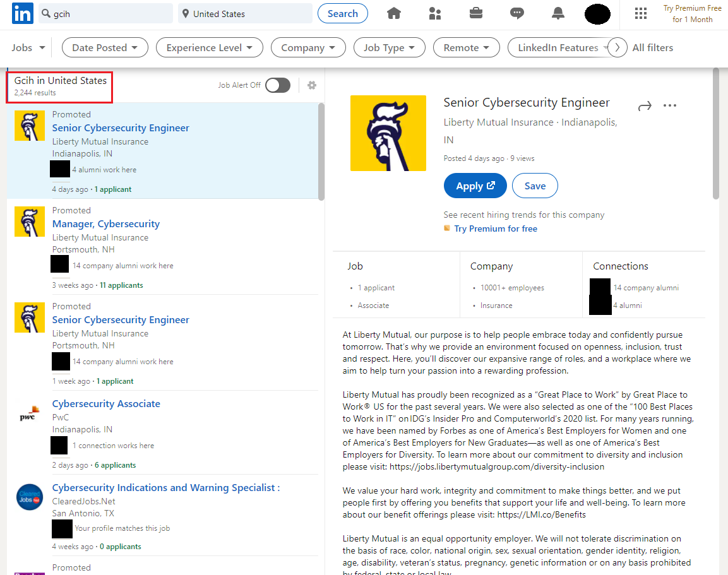Toggle the Job Alert switch on
Screen dimensions: 728x575
point(278,85)
